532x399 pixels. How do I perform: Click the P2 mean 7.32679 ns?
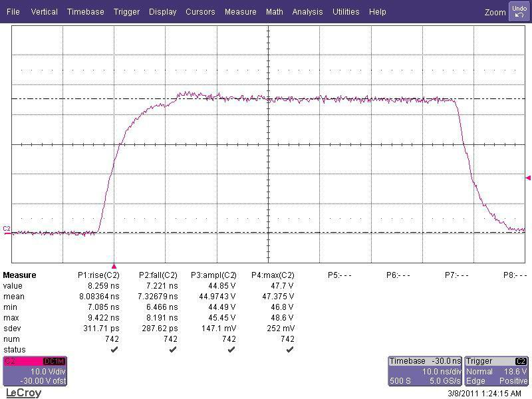click(158, 297)
